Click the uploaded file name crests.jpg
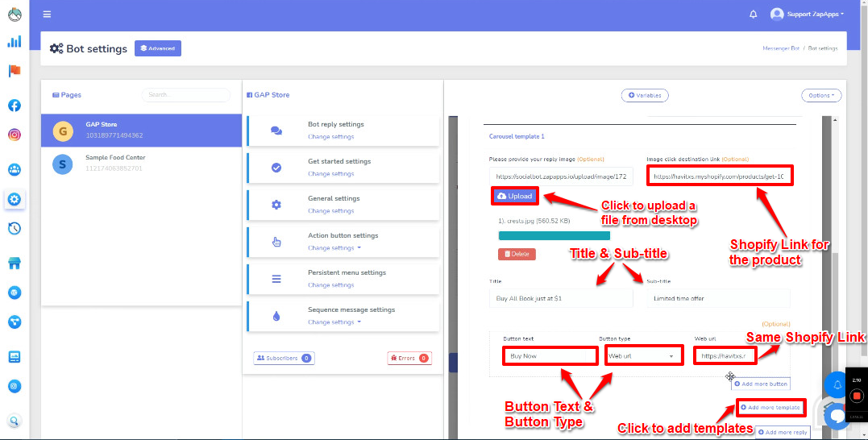Image resolution: width=868 pixels, height=440 pixels. 534,221
